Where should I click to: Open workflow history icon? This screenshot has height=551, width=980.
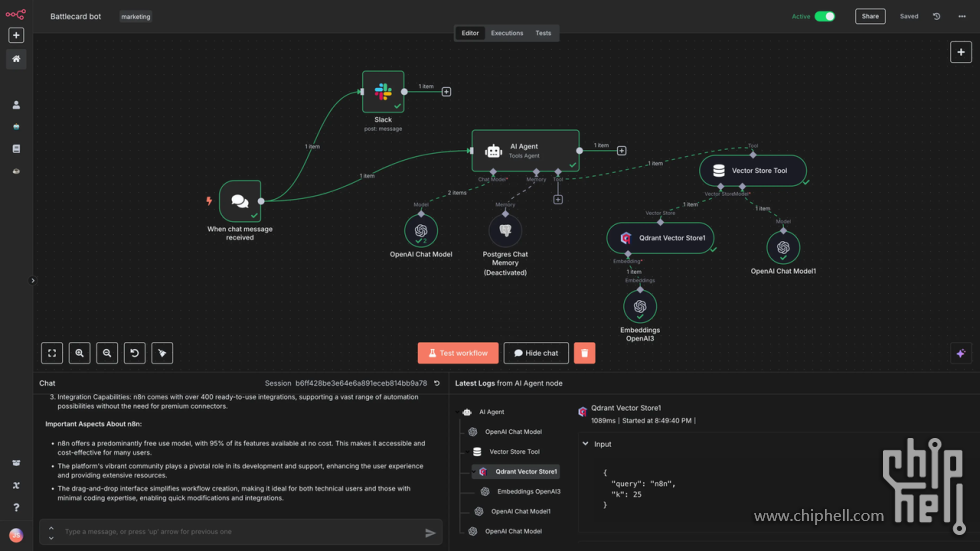point(936,16)
